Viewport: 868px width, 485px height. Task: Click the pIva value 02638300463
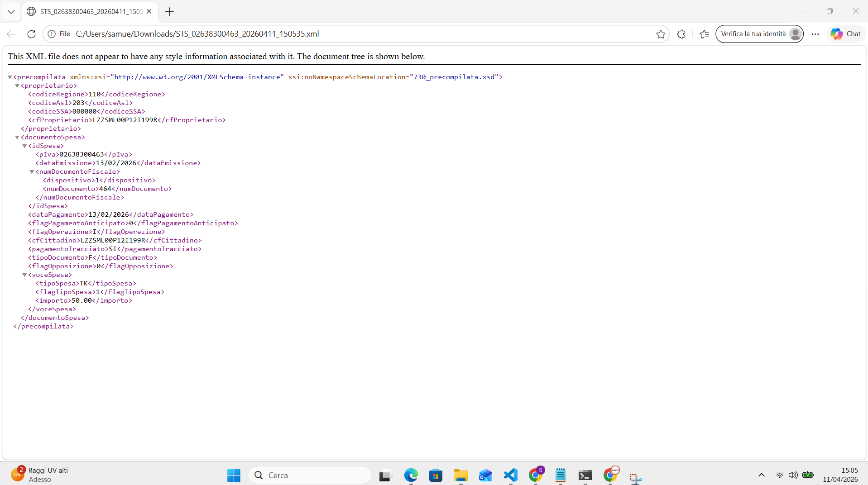click(x=82, y=154)
